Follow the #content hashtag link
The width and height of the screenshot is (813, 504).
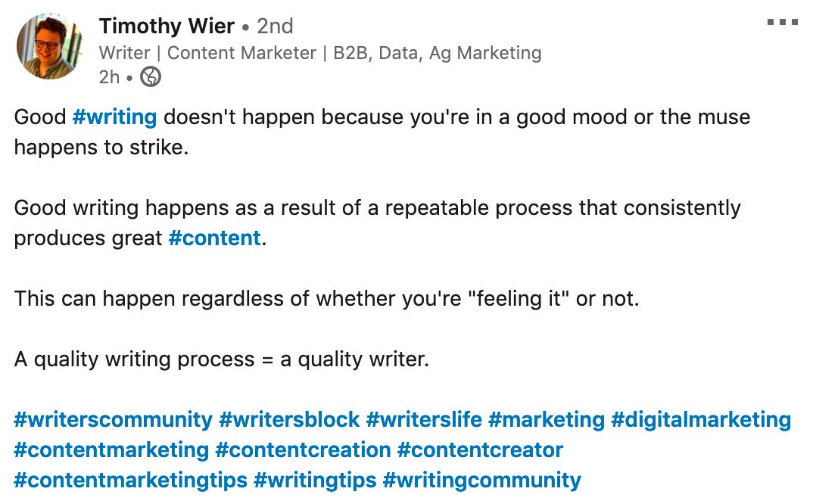(x=215, y=238)
